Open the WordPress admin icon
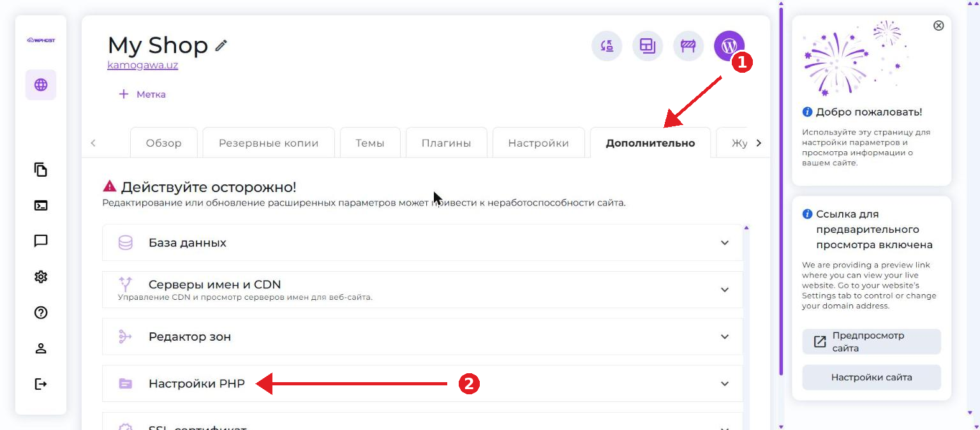The width and height of the screenshot is (980, 430). coord(729,46)
